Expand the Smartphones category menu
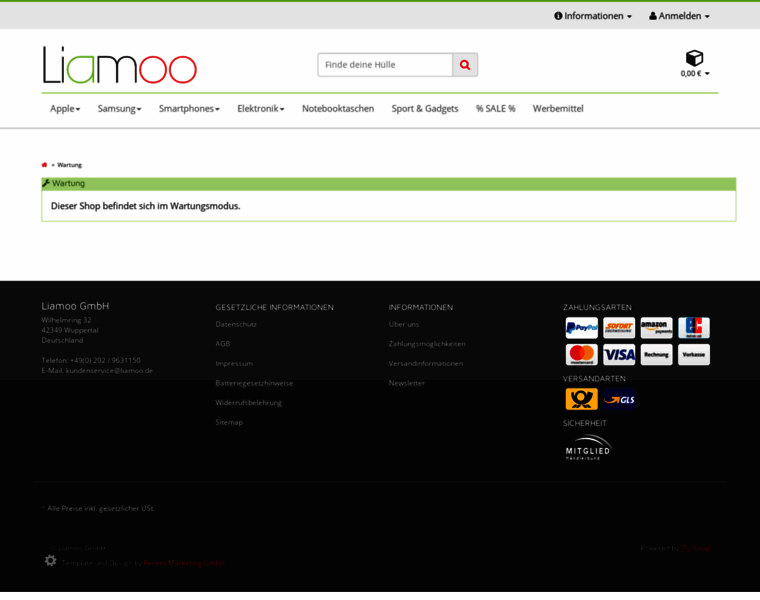 [189, 109]
